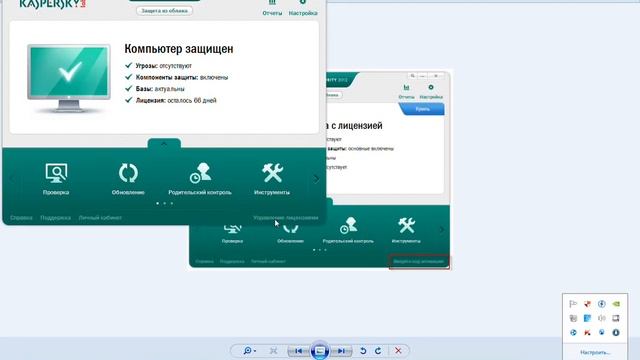Open Справка help link in front window
Screen dimensions: 640x360
coord(21,218)
